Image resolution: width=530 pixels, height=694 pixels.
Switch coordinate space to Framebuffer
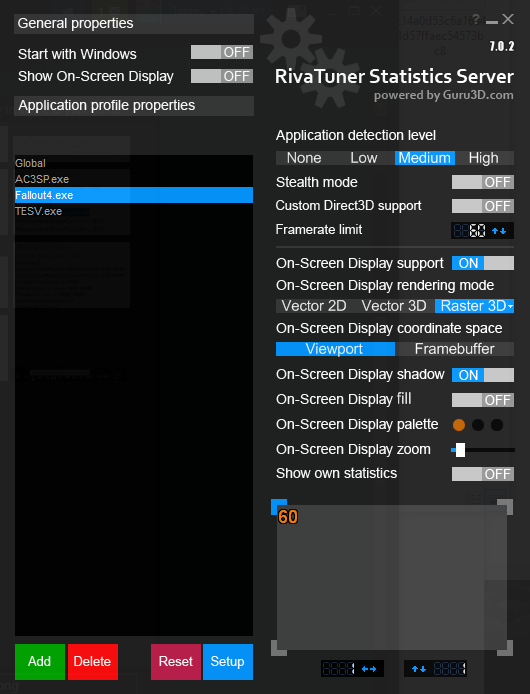pos(455,349)
